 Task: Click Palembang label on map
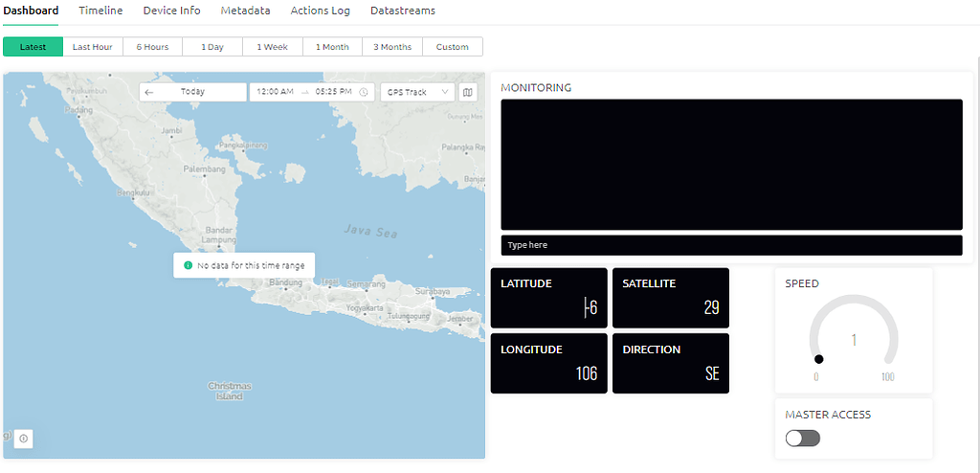point(204,169)
